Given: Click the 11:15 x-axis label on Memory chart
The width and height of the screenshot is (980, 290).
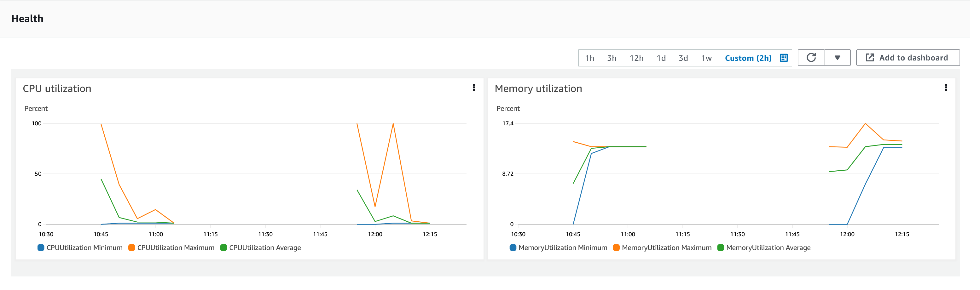Looking at the screenshot, I should (689, 236).
